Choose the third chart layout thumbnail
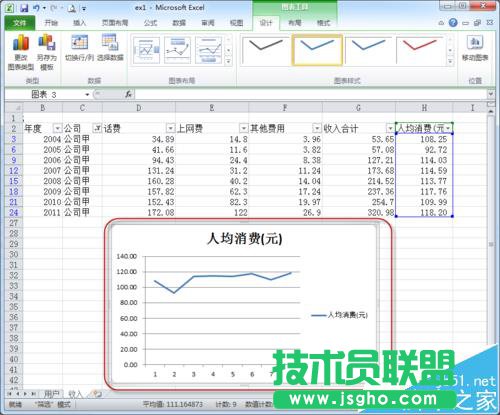 click(x=209, y=50)
